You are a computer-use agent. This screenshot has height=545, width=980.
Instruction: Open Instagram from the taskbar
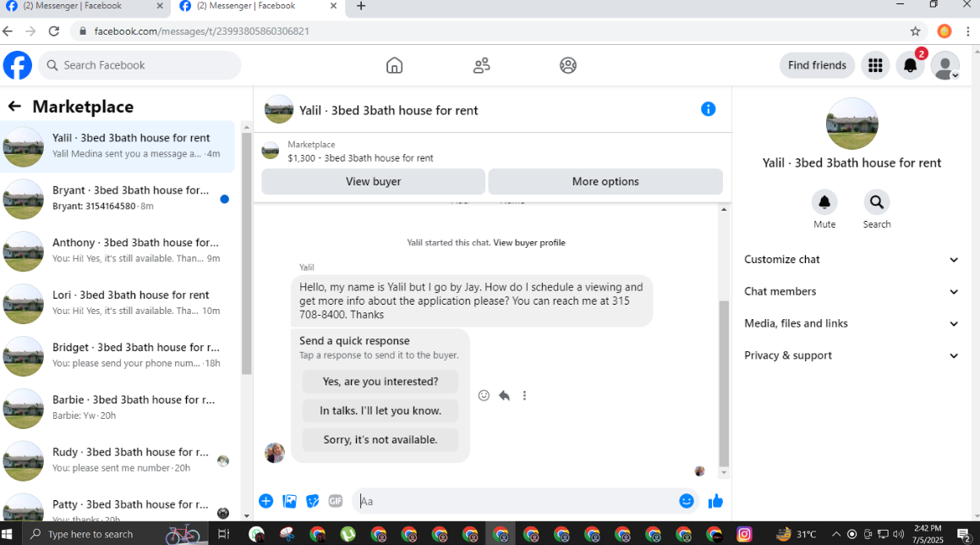pyautogui.click(x=744, y=534)
